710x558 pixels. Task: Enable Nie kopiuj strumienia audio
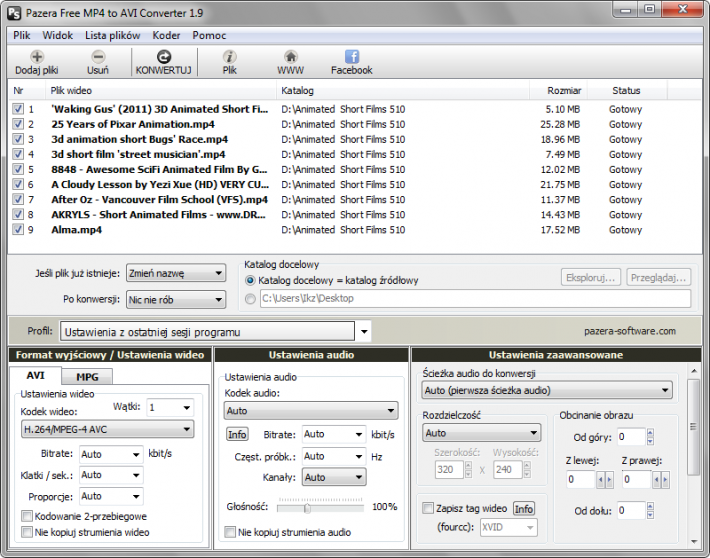click(230, 532)
